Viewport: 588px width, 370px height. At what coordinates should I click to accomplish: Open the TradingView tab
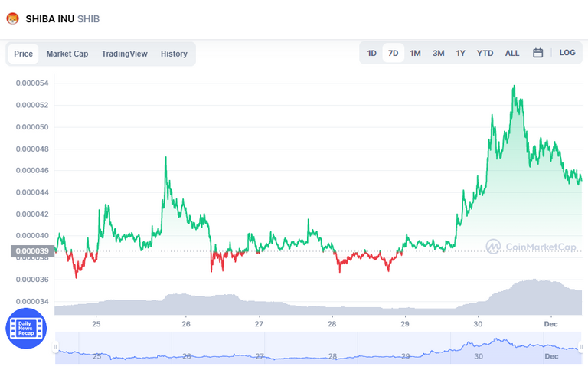125,54
